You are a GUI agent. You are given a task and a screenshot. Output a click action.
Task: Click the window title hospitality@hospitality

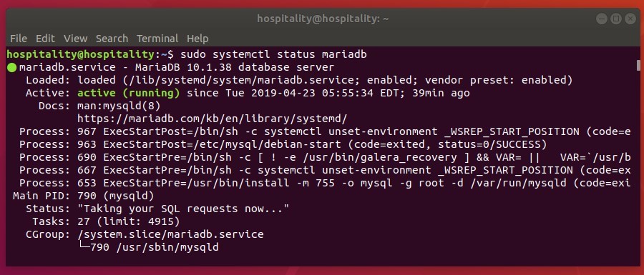[323, 19]
